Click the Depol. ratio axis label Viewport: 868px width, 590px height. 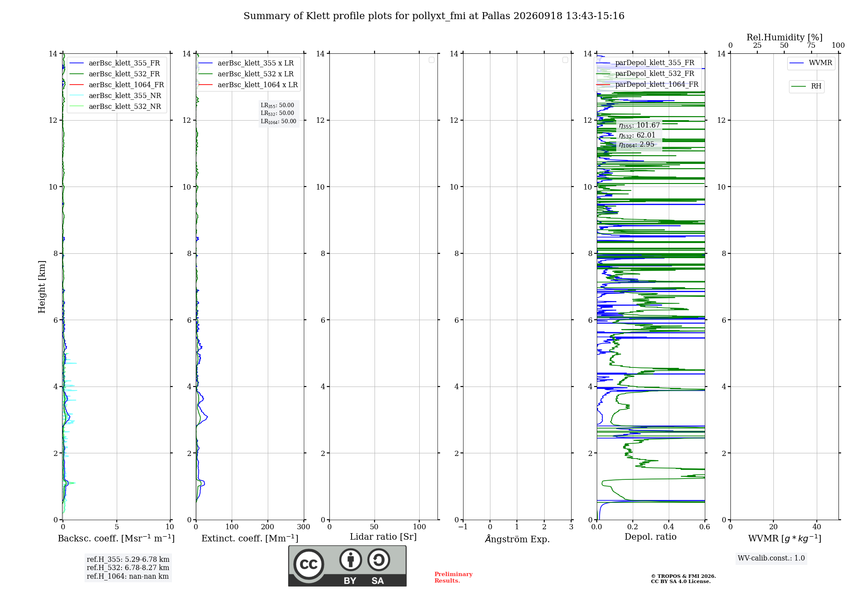(x=651, y=537)
